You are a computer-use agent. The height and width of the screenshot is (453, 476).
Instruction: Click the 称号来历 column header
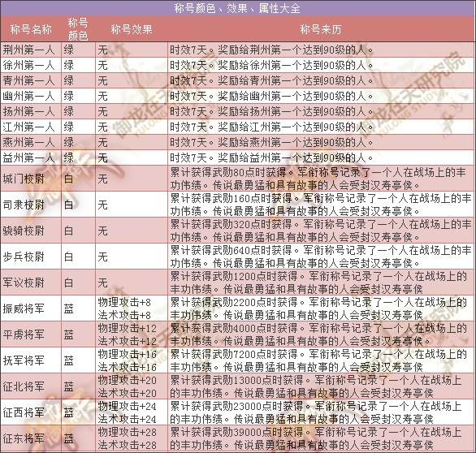(321, 29)
